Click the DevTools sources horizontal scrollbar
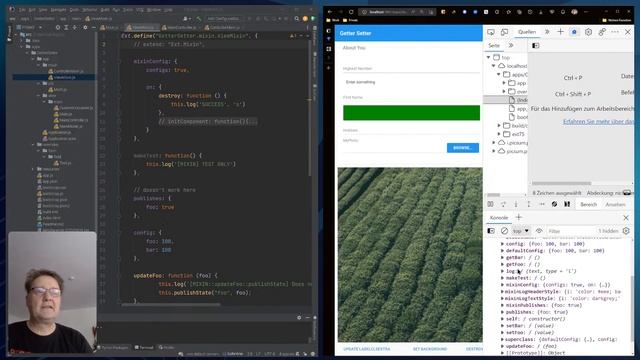This screenshot has height=360, width=640. 561,183
